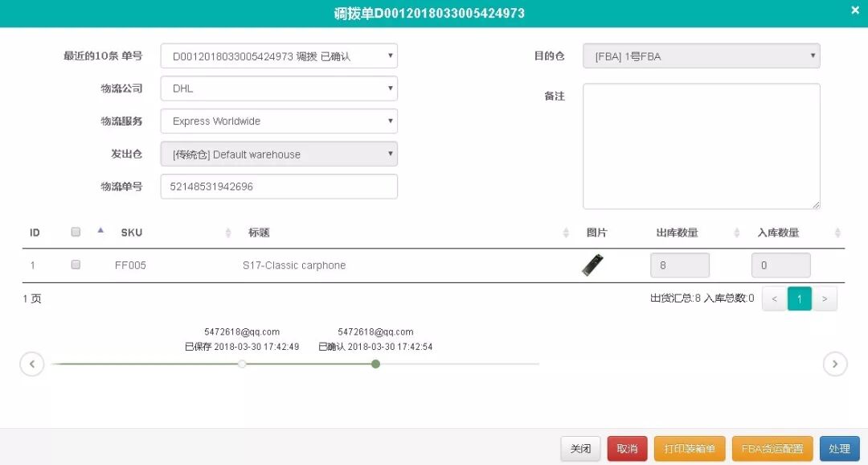Image resolution: width=868 pixels, height=465 pixels.
Task: Open the destination warehouse 1号FBA dropdown
Action: coord(702,56)
